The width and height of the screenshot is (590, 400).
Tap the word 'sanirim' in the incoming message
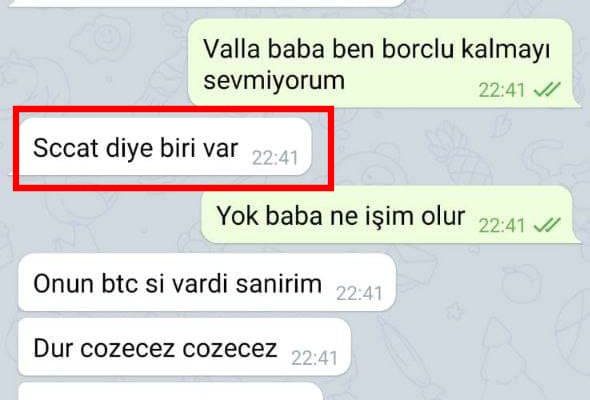coord(279,283)
